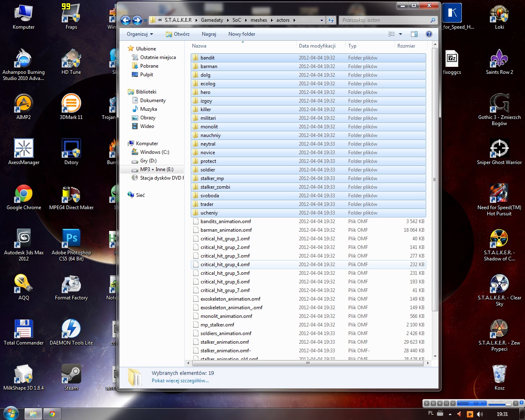525x420 pixels.
Task: Click the Windows Start button
Action: [10, 413]
